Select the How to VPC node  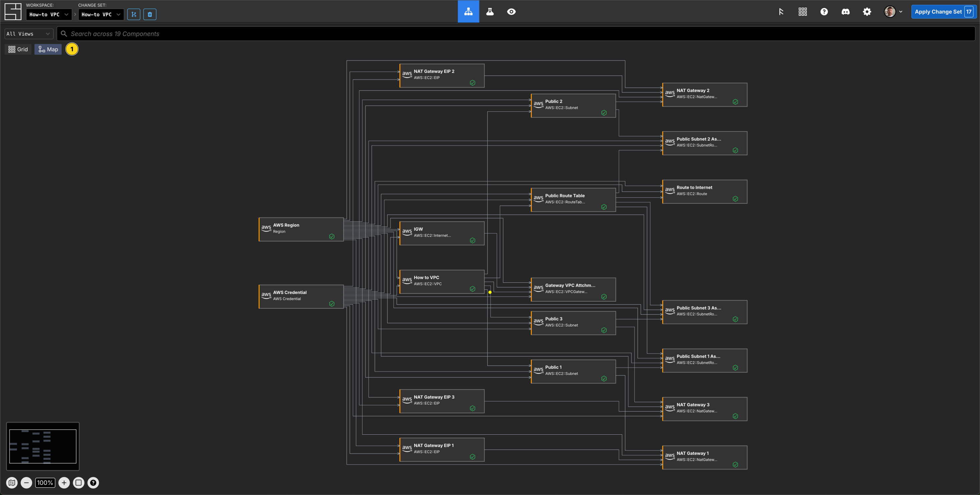(x=442, y=282)
